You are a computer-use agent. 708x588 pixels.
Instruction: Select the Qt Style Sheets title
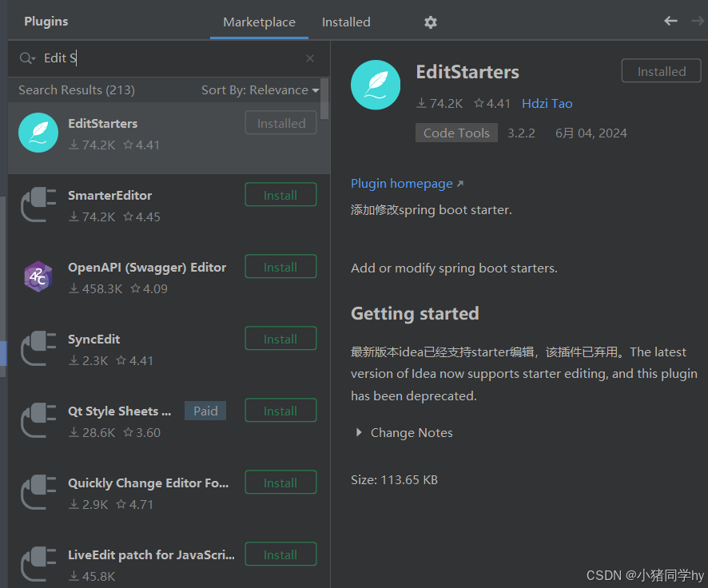tap(119, 411)
